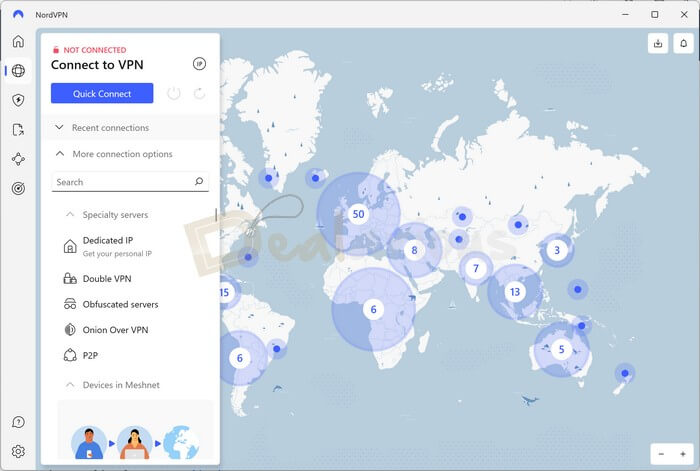The height and width of the screenshot is (471, 700).
Task: Click the South America cluster marked 6
Action: tap(240, 358)
